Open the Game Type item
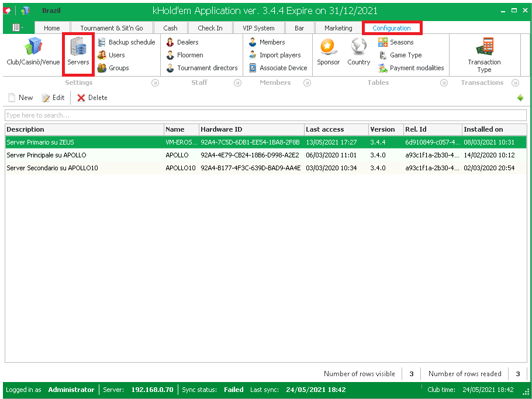Screen dimensions: 532x399 (400, 55)
